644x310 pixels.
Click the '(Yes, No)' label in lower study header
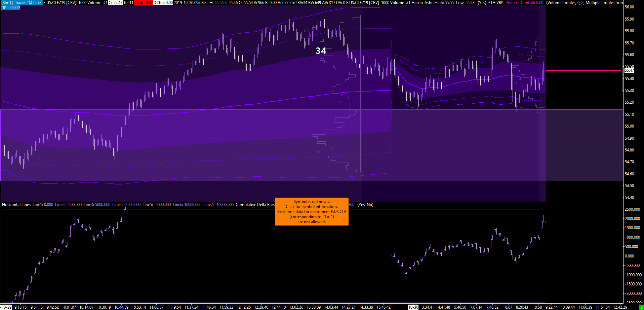(365, 205)
